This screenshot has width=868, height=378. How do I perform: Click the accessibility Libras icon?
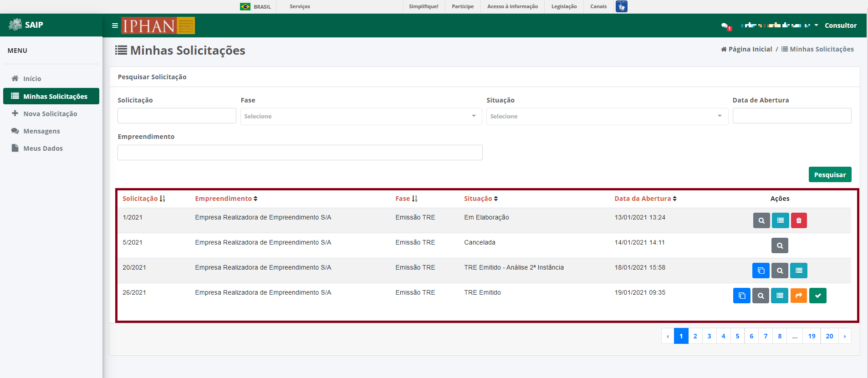tap(621, 6)
